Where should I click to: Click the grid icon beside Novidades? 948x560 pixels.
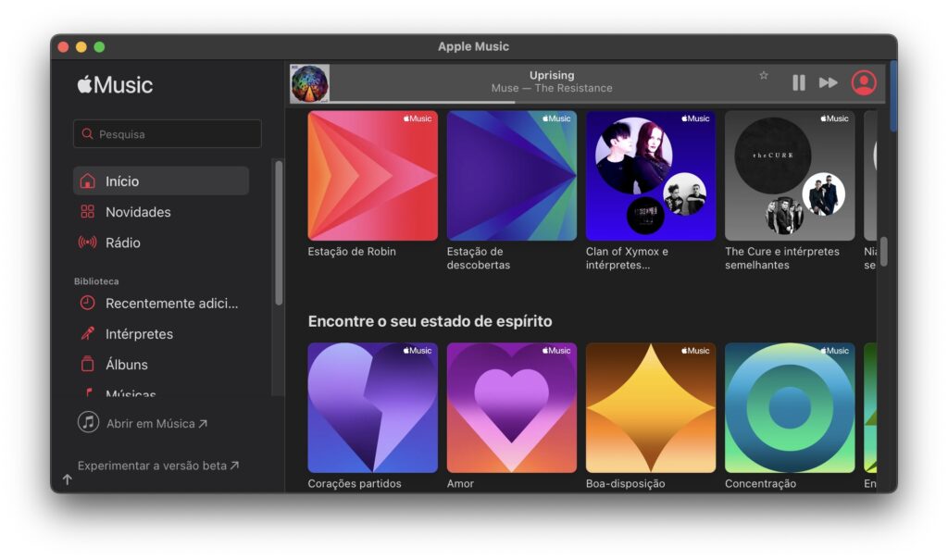point(88,212)
